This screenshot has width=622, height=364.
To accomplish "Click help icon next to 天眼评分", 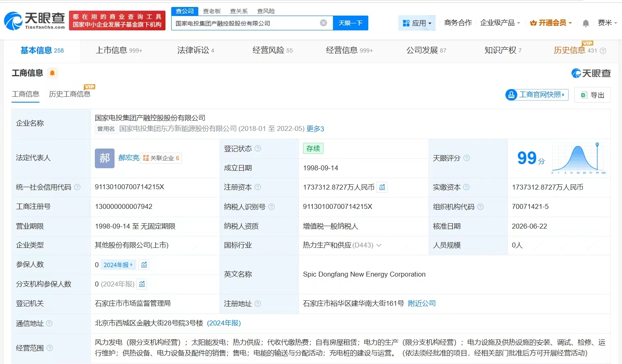I will pos(467,158).
